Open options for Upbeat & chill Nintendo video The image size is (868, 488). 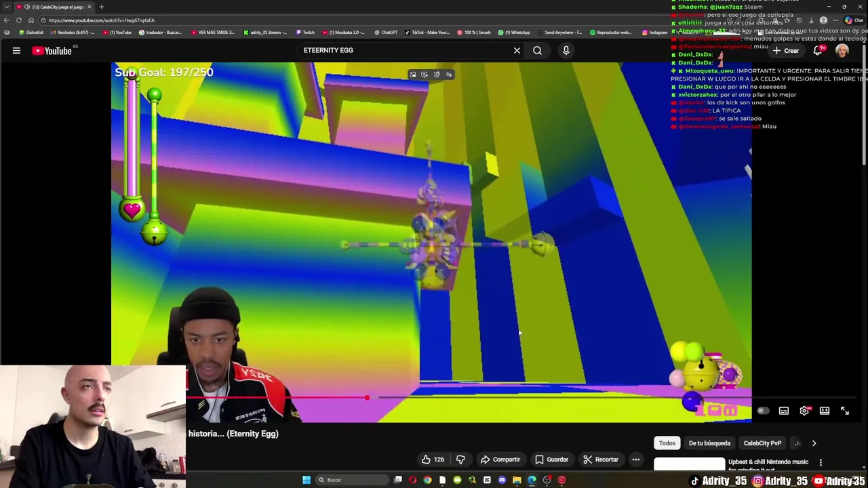tap(821, 463)
